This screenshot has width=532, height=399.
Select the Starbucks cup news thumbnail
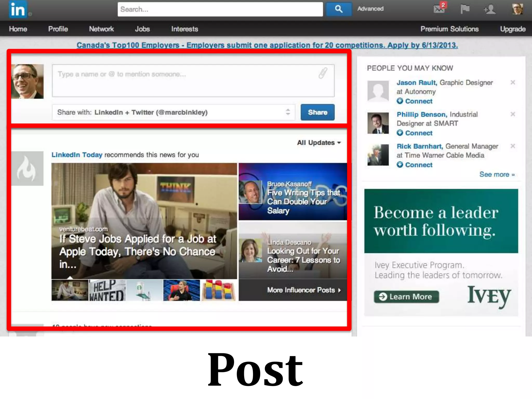click(144, 290)
